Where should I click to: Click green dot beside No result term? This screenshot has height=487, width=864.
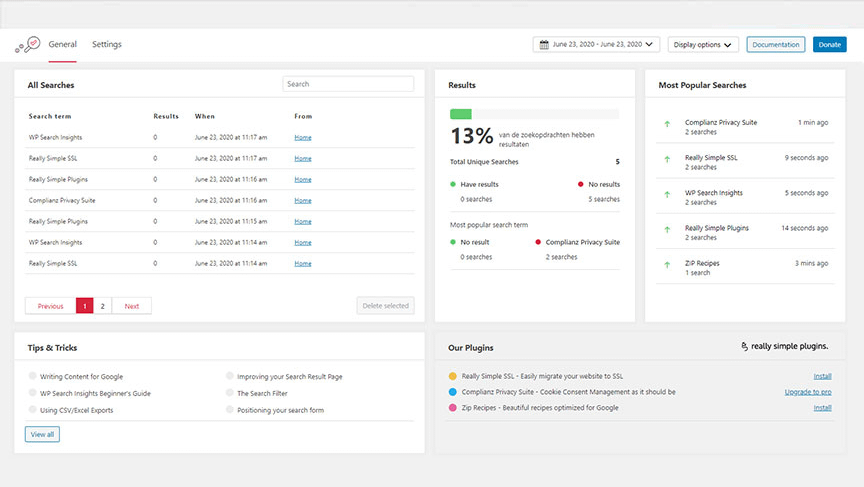[x=453, y=242]
